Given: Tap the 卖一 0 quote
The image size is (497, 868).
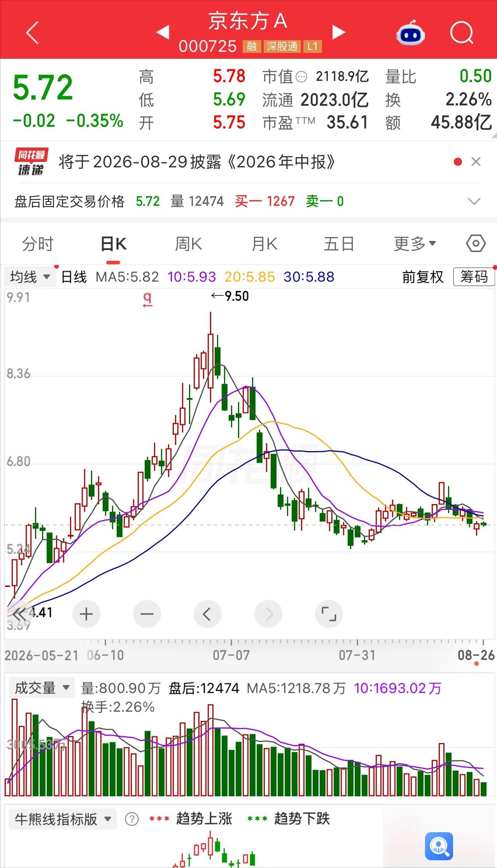Looking at the screenshot, I should point(325,201).
